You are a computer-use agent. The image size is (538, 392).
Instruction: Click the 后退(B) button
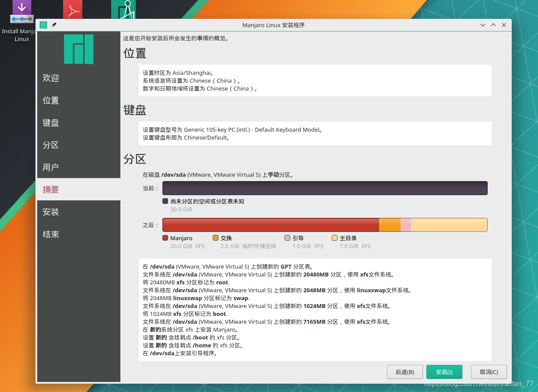coord(405,372)
